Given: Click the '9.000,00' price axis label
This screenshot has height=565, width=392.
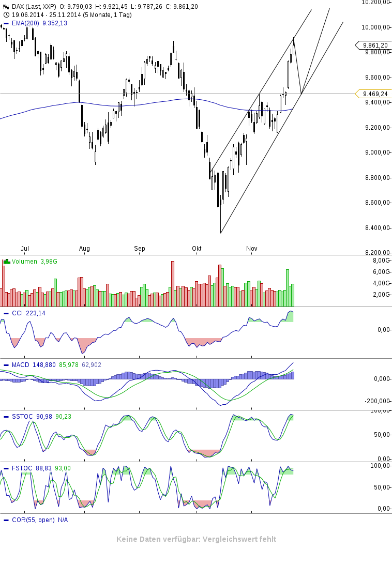Looking at the screenshot, I should click(x=377, y=152).
